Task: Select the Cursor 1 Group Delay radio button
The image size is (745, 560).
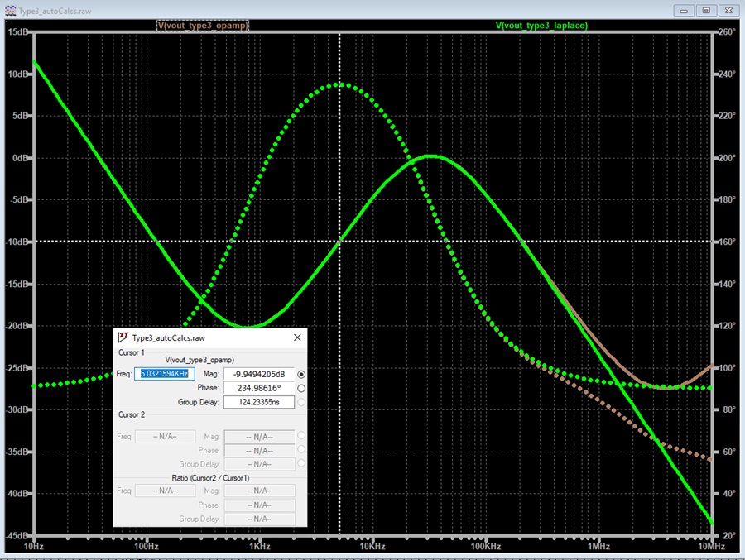Action: 301,402
